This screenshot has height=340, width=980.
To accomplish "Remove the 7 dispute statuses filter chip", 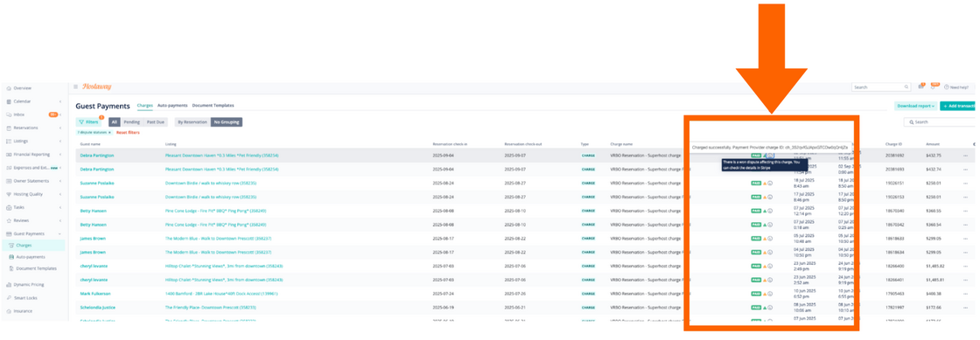I will [x=110, y=132].
